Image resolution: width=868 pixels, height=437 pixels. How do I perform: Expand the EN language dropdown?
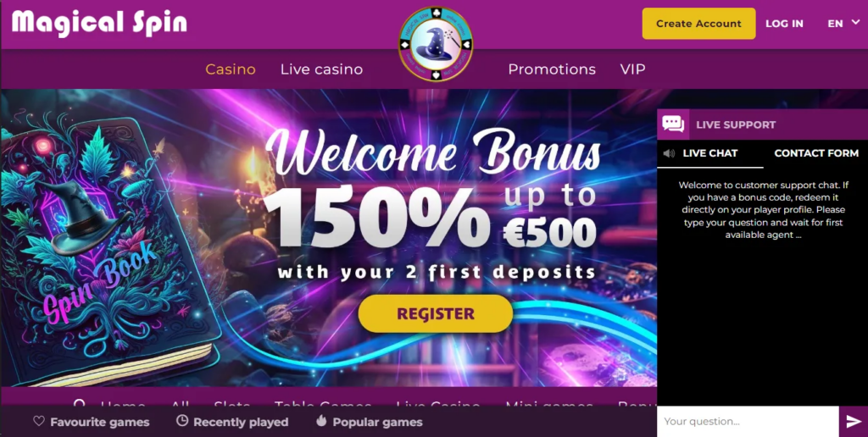coord(843,23)
